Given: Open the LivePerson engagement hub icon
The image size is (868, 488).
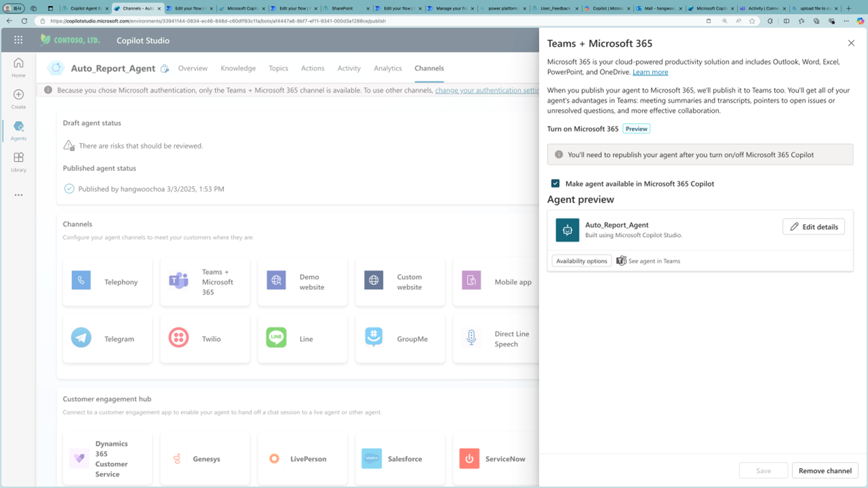Looking at the screenshot, I should click(274, 458).
